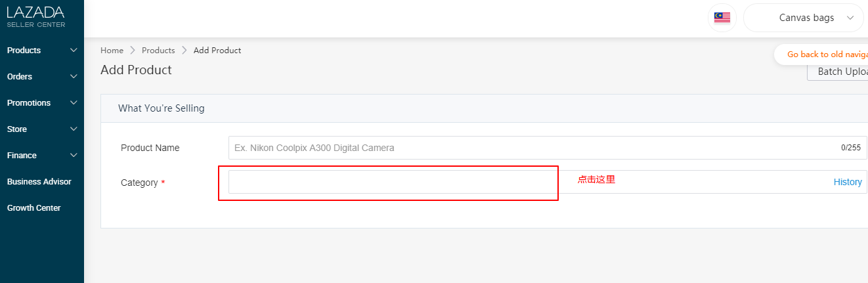Click the Batch Upload button
The image size is (868, 283).
[838, 72]
